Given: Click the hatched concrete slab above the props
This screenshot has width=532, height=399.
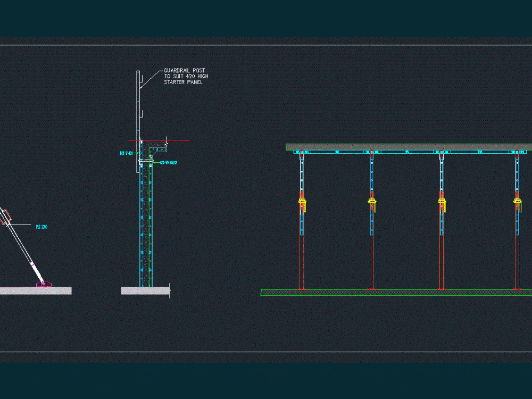Looking at the screenshot, I should [399, 146].
